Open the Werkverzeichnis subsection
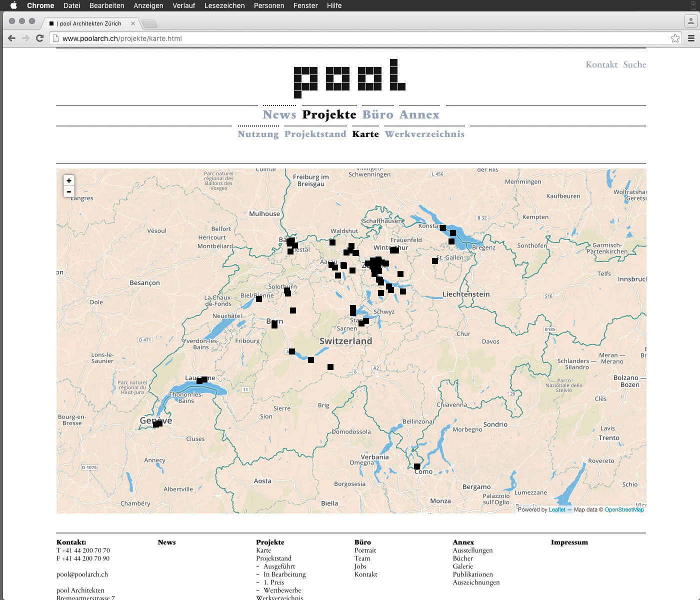This screenshot has height=600, width=700. 424,134
